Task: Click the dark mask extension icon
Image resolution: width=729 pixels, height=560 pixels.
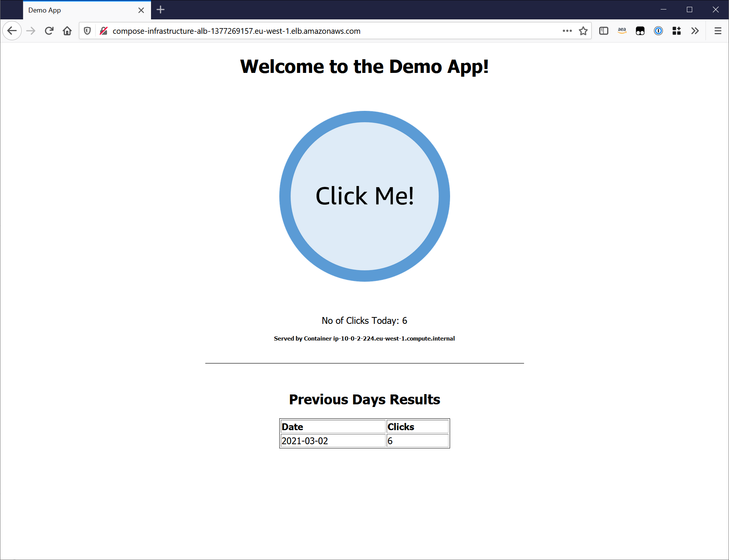Action: click(640, 31)
